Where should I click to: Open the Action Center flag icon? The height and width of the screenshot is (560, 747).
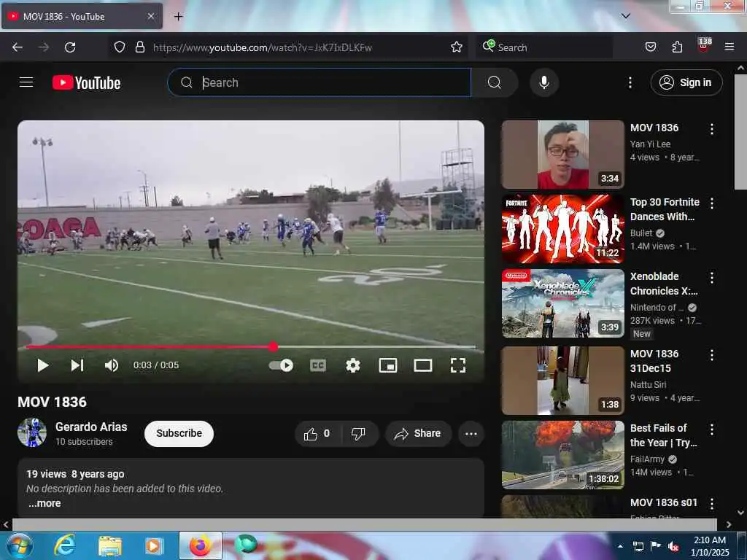click(656, 546)
